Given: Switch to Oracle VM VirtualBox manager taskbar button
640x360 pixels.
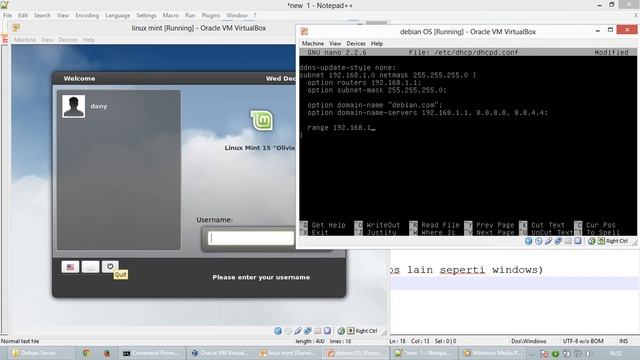Looking at the screenshot, I should 220,353.
